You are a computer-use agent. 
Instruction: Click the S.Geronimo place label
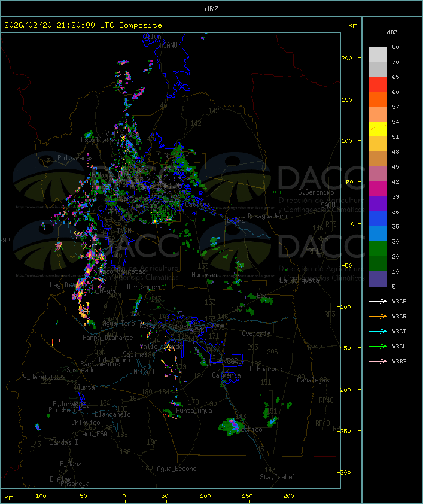[x=316, y=192]
